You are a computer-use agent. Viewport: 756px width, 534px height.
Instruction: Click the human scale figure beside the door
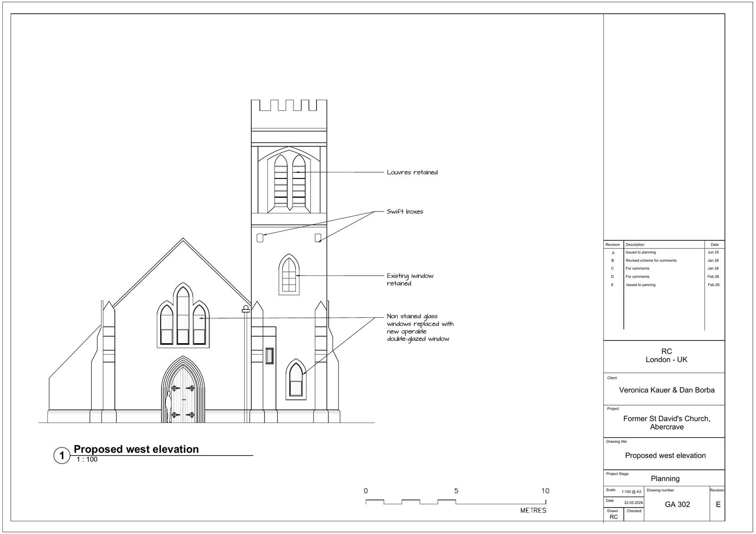click(168, 407)
